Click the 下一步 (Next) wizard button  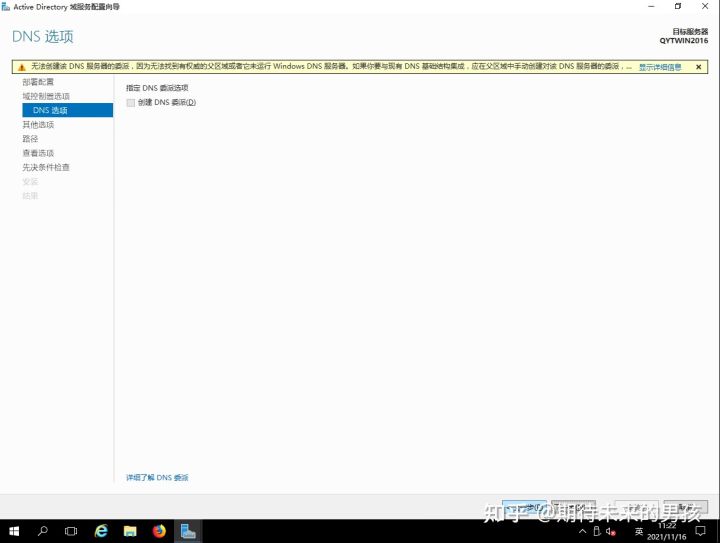(x=574, y=507)
